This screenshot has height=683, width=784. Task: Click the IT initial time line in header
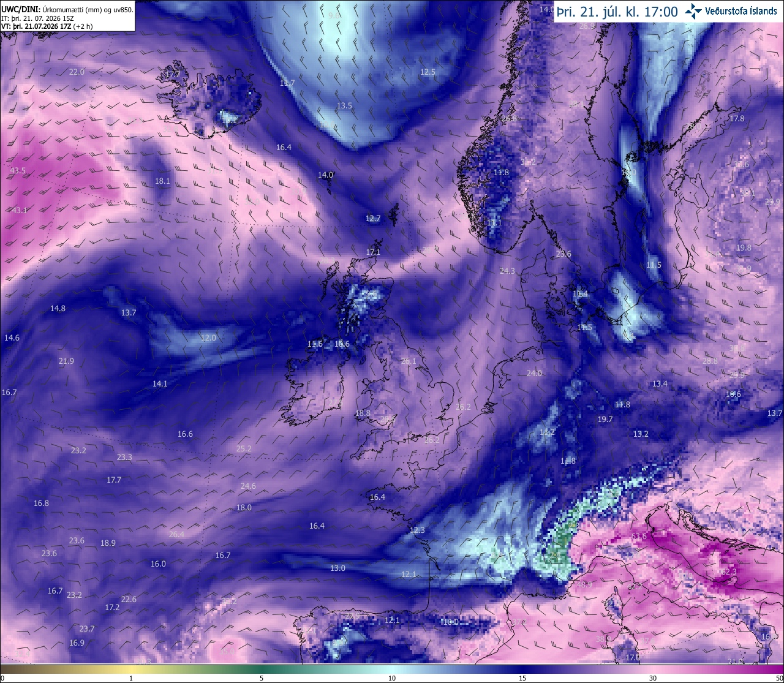[37, 18]
